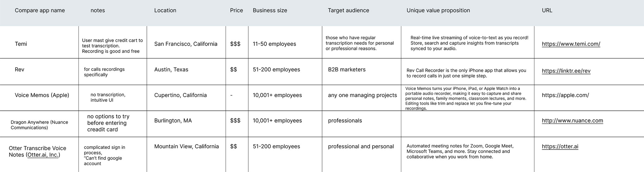The height and width of the screenshot is (172, 644).
Task: Click the "B2B marketers" audience cell
Action: (x=347, y=70)
